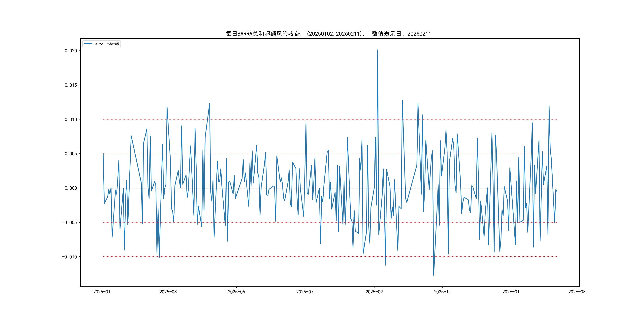Click the 2025-01 x-axis date label
The image size is (644, 322).
102,292
